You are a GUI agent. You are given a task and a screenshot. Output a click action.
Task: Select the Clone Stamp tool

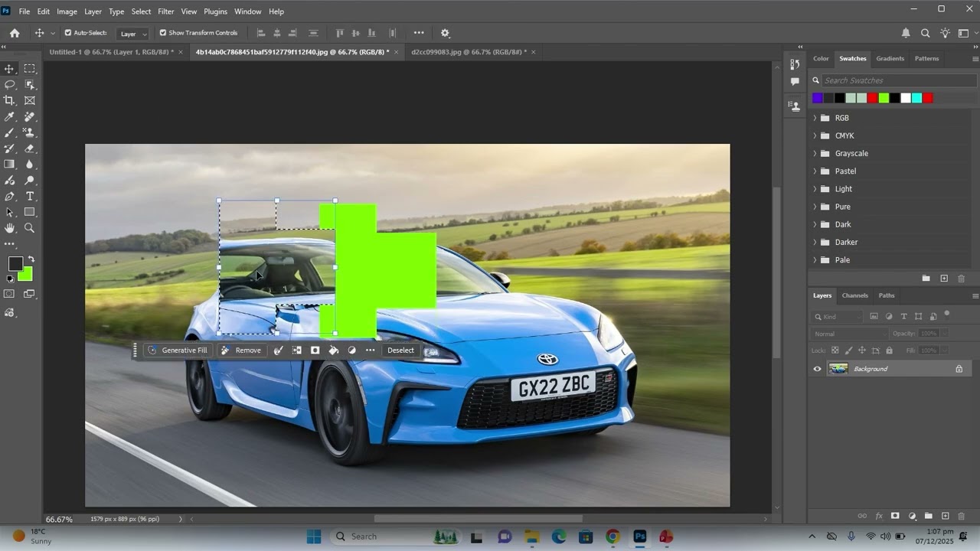click(30, 132)
